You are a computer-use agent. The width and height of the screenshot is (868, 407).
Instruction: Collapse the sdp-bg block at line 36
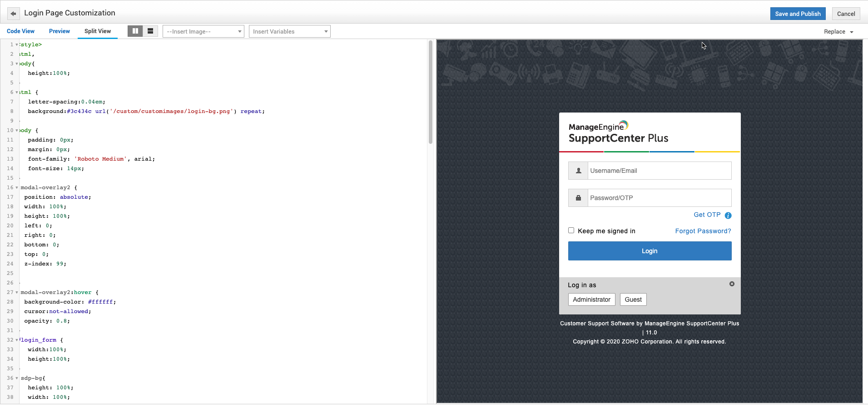click(x=17, y=378)
